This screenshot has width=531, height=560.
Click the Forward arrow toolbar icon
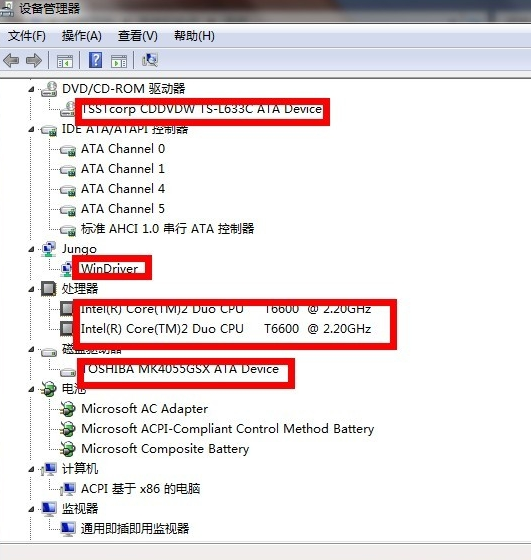34,60
